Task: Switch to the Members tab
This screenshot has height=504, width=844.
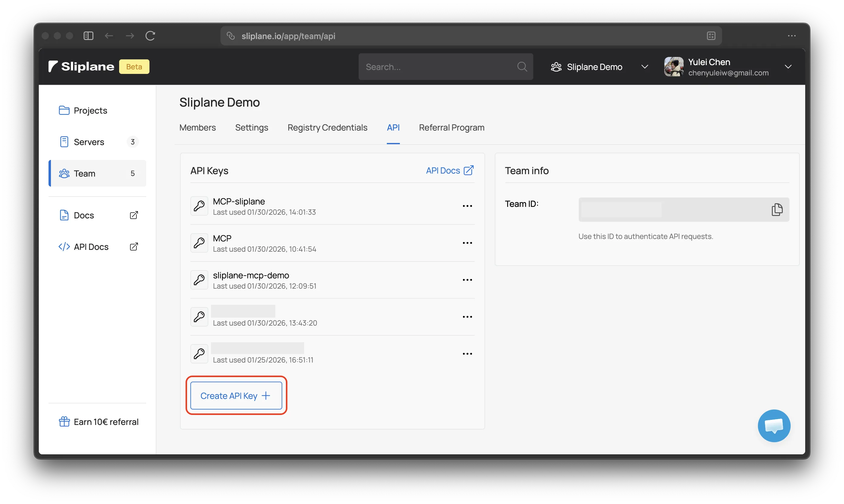Action: coord(197,128)
